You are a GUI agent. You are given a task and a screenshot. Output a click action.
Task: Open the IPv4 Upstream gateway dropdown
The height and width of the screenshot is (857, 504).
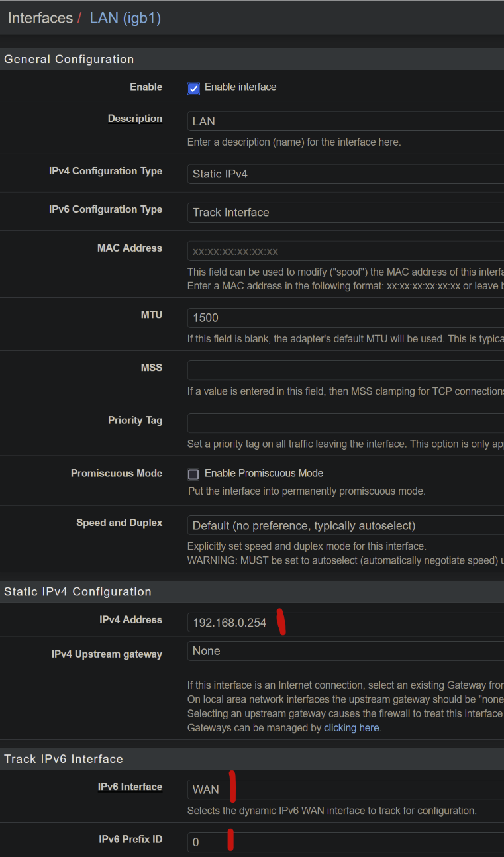(346, 651)
